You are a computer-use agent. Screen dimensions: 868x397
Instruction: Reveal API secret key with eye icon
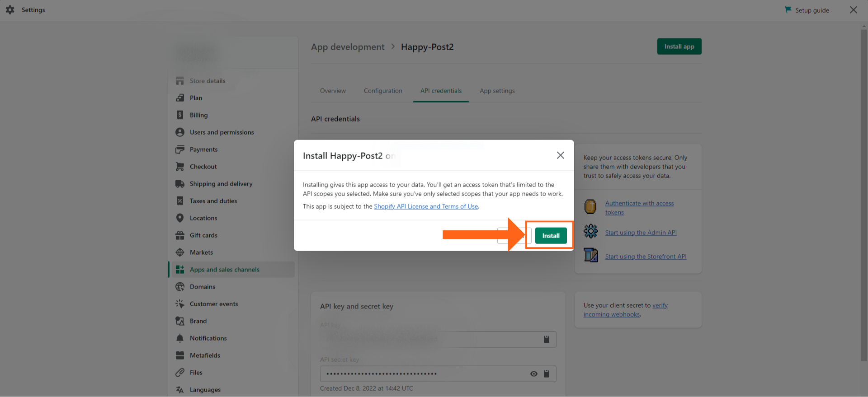(534, 374)
